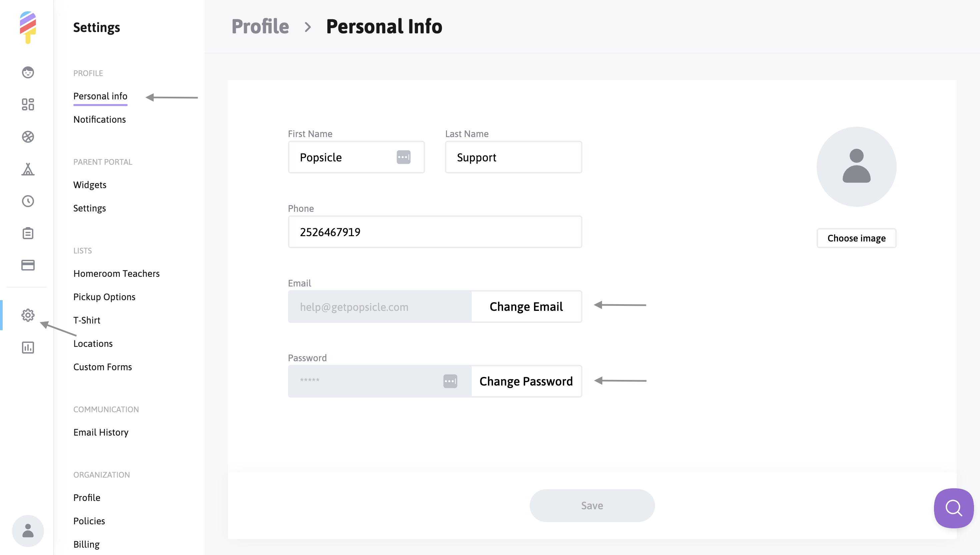
Task: Click the Change Email button
Action: (526, 307)
